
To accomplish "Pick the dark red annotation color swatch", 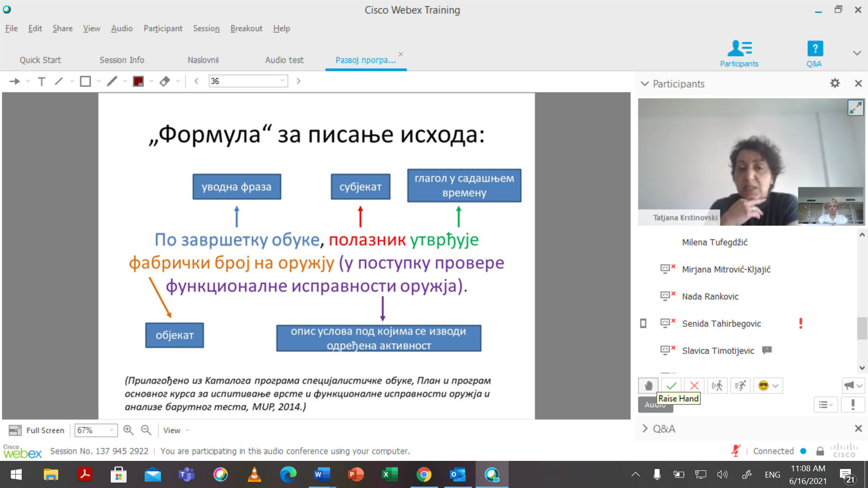I will click(138, 81).
